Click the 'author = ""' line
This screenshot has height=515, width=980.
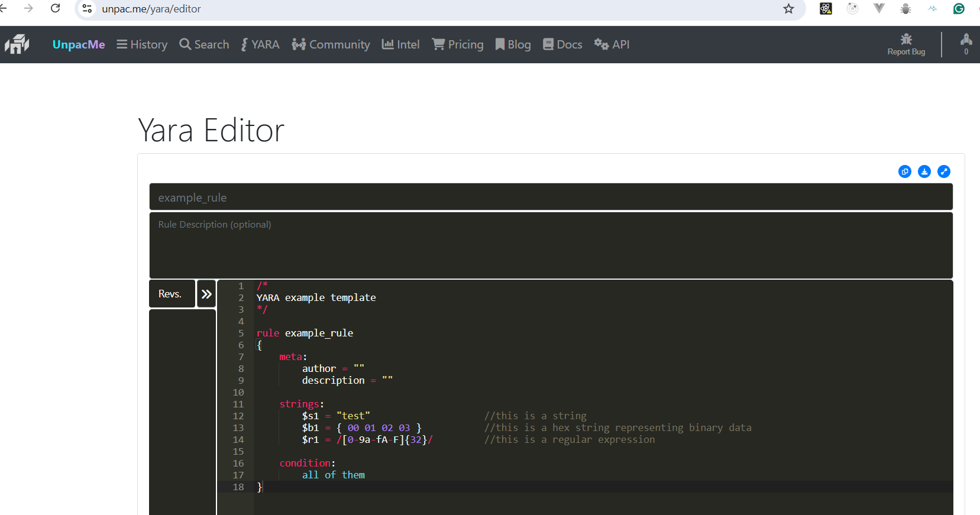(333, 368)
